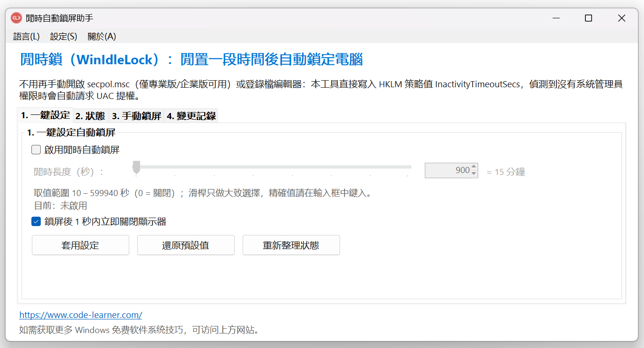The width and height of the screenshot is (644, 348).
Task: Click the idle duration slider thumb
Action: (136, 167)
